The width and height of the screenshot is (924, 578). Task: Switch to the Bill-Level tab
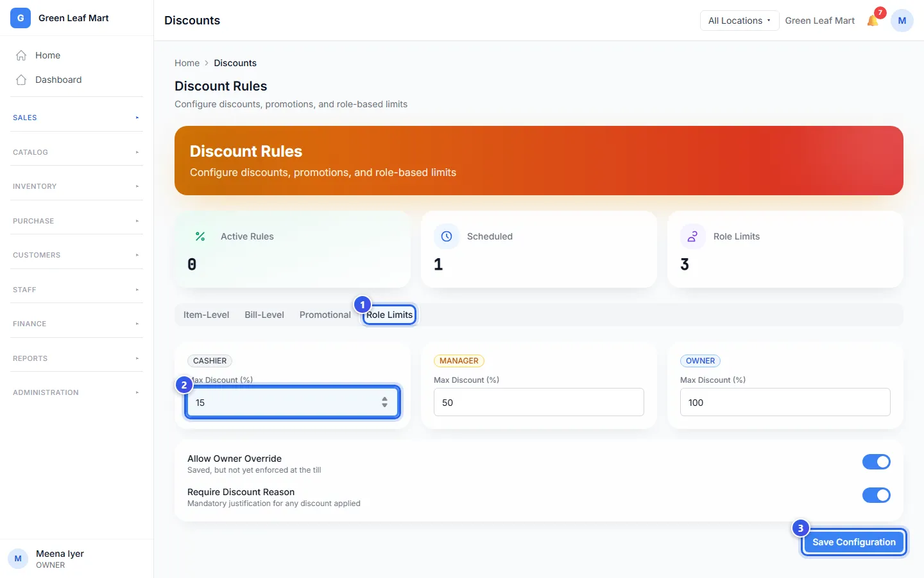(264, 315)
